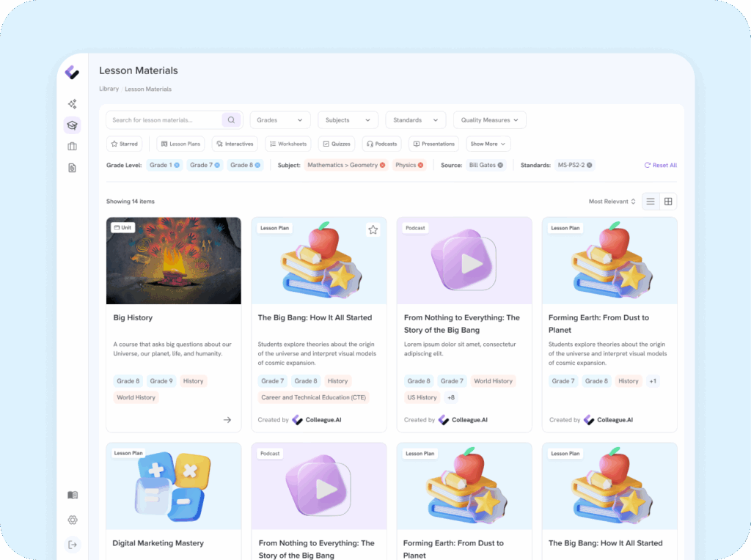Click the AI sparkle icon in sidebar

coord(72,104)
